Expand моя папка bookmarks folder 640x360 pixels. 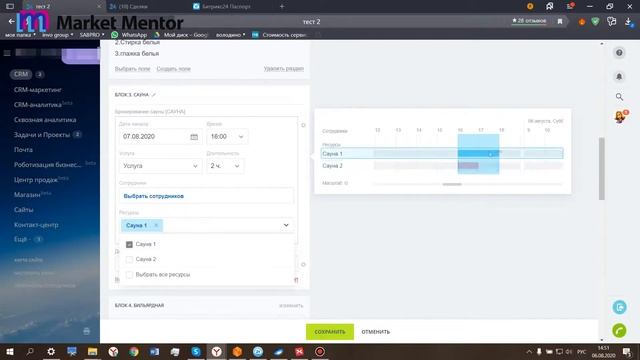click(x=20, y=35)
